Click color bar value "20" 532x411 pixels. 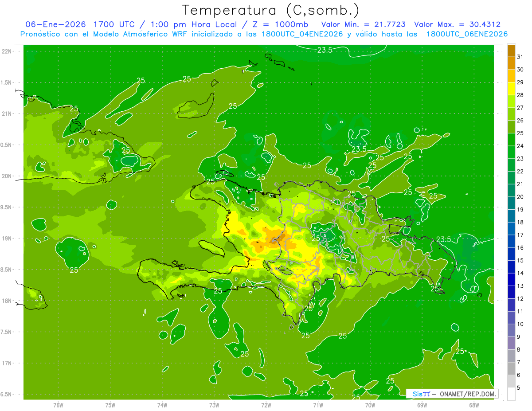click(x=520, y=197)
